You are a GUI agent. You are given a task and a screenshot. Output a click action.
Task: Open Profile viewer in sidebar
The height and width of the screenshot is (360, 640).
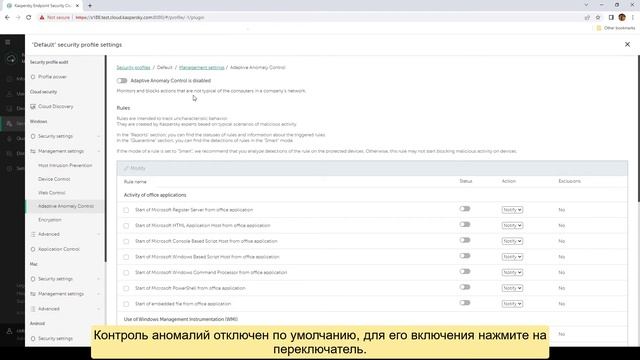[x=52, y=77]
